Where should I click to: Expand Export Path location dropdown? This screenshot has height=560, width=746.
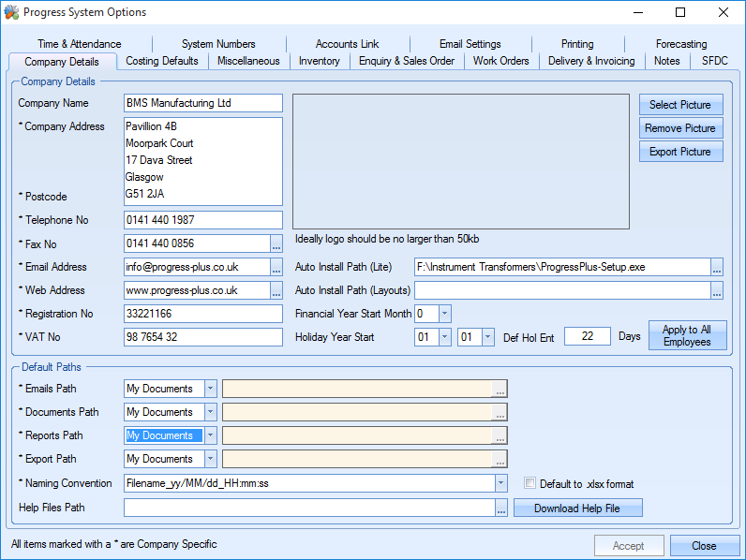[210, 459]
